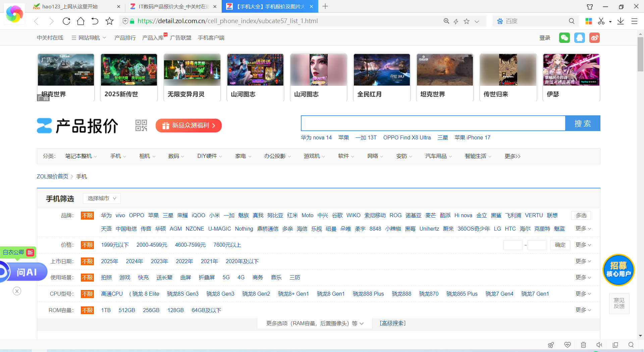
Task: Click the Weibo red icon in header
Action: pyautogui.click(x=594, y=38)
